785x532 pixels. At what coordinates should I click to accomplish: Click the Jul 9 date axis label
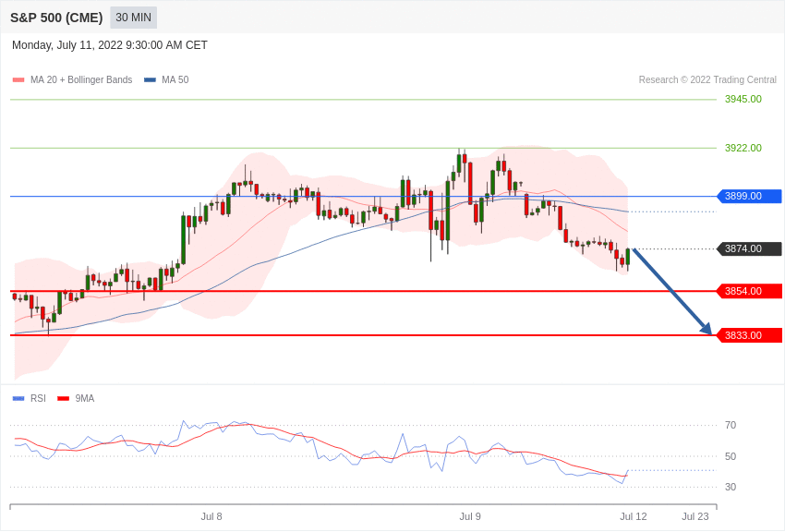tap(470, 516)
